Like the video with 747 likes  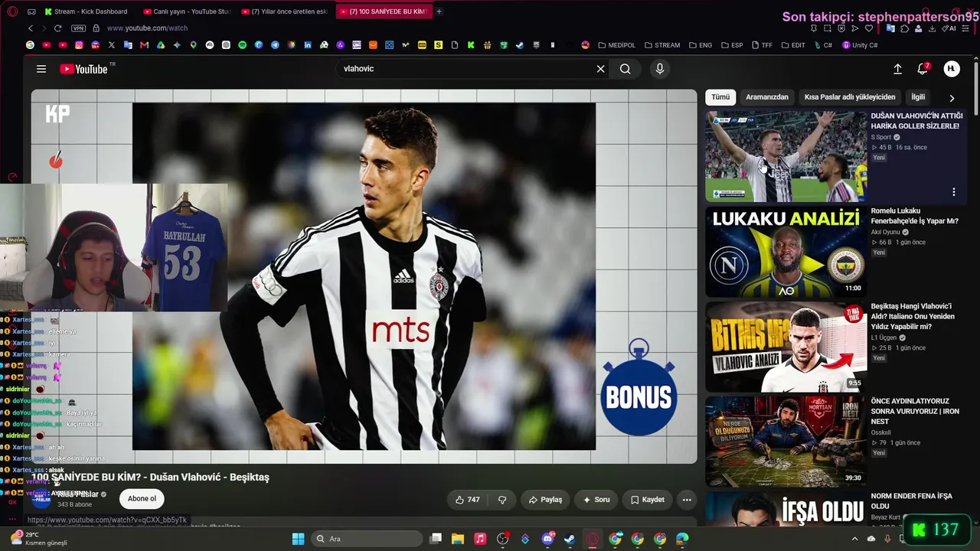point(468,500)
